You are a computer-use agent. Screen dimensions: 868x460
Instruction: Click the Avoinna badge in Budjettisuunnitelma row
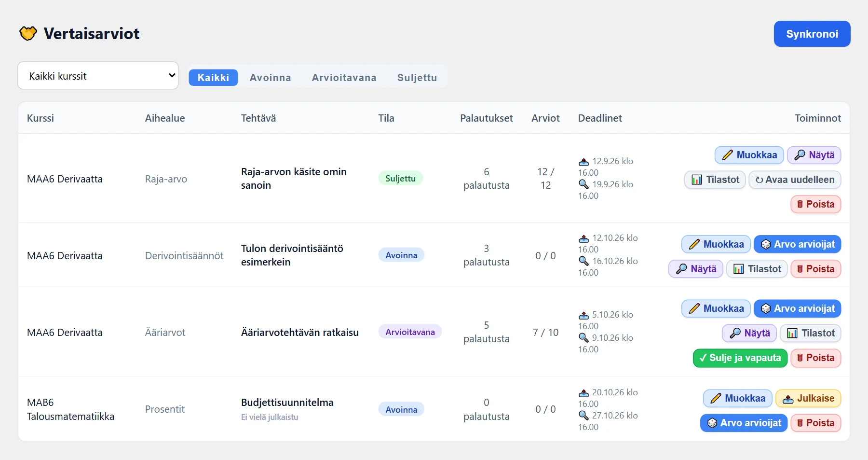(x=401, y=409)
